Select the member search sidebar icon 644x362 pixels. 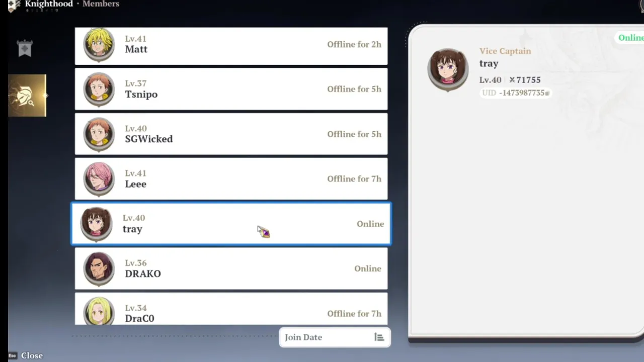pos(27,96)
